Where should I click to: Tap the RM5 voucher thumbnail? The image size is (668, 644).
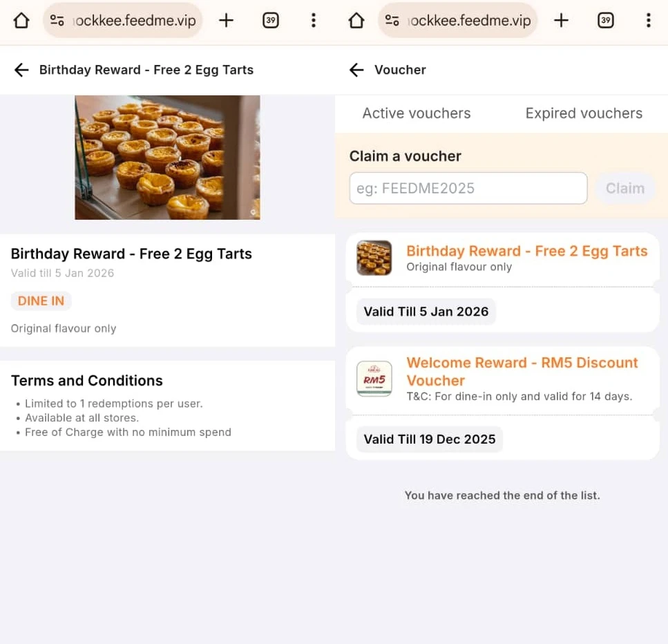pyautogui.click(x=374, y=379)
